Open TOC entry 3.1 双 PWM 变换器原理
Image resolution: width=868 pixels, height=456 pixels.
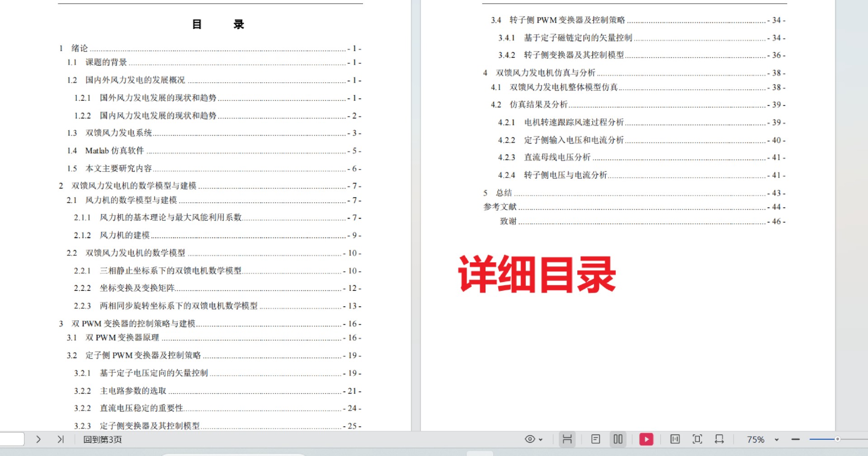(x=214, y=337)
